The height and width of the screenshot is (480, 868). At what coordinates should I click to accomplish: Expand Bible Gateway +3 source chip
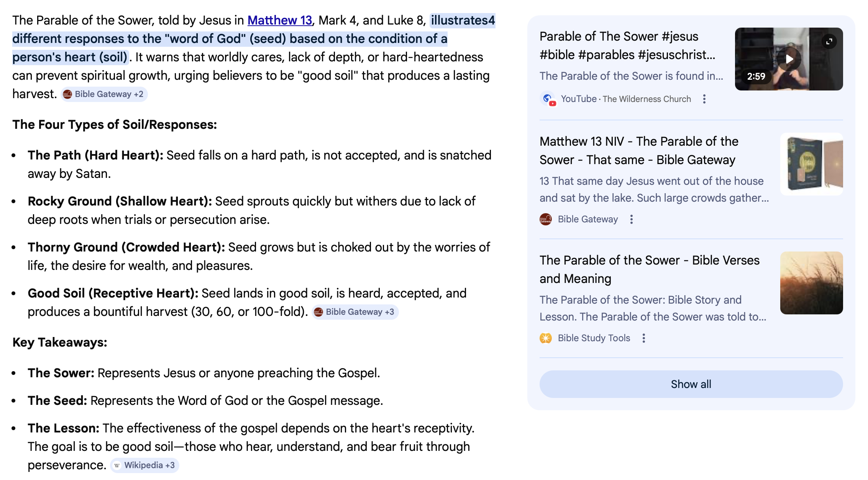(355, 312)
